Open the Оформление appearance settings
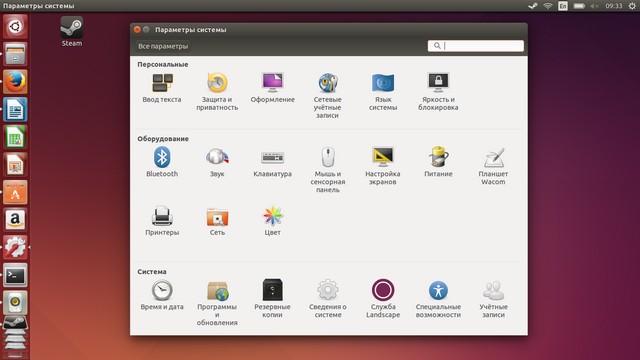The height and width of the screenshot is (360, 640). (x=273, y=88)
